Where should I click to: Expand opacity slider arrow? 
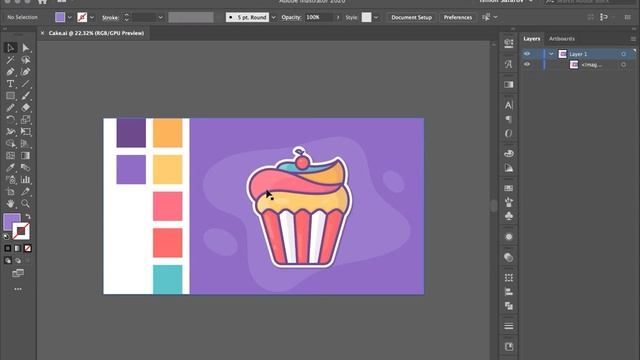tap(338, 18)
